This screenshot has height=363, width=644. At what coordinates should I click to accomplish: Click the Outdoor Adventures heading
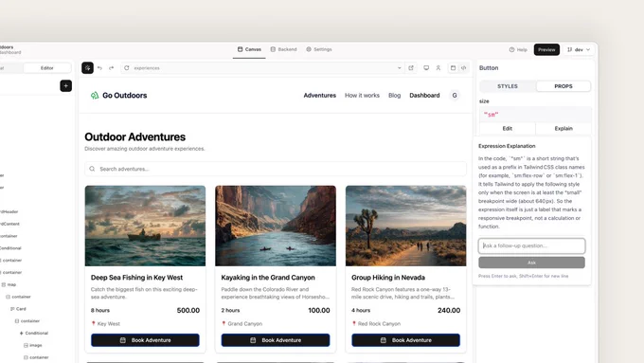135,136
